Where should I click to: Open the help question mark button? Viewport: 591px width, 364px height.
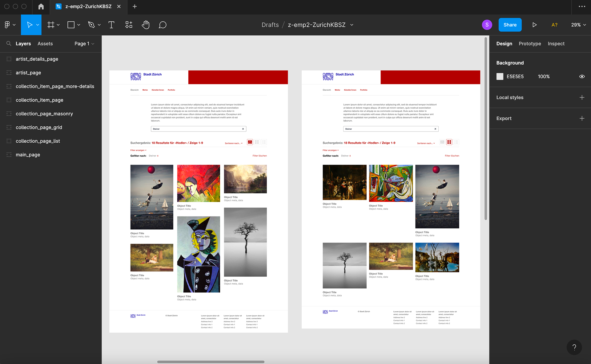(x=574, y=347)
